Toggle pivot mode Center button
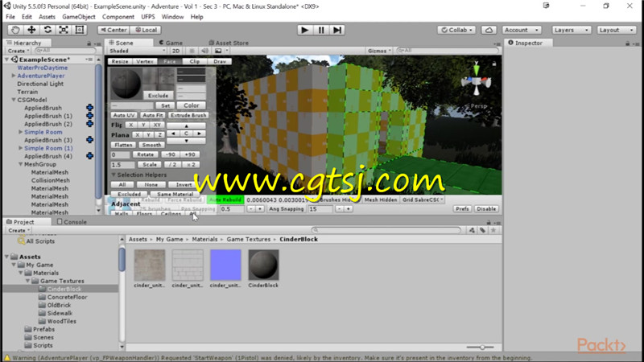 point(114,30)
